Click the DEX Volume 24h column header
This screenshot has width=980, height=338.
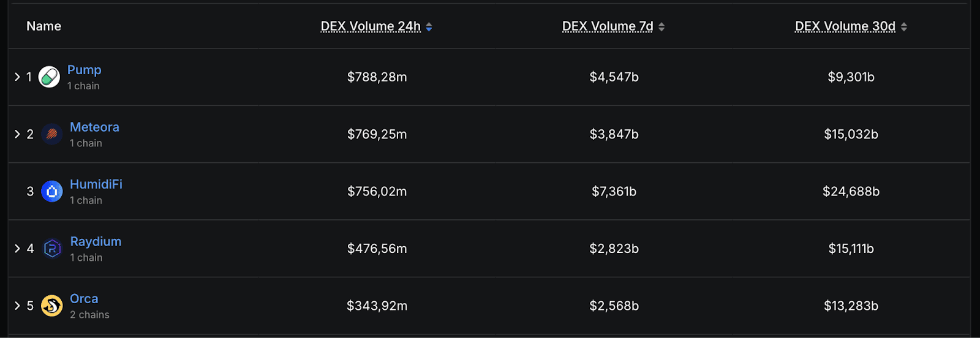click(371, 26)
